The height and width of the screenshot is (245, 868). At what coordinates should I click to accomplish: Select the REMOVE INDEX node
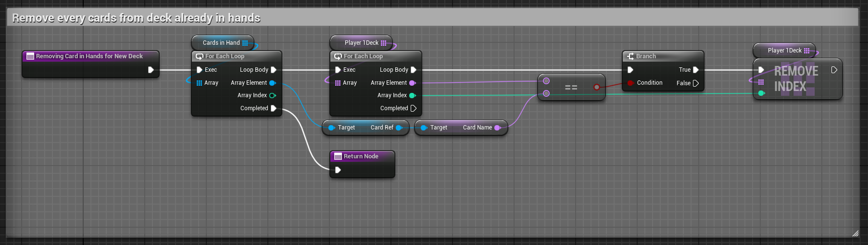[x=796, y=79]
